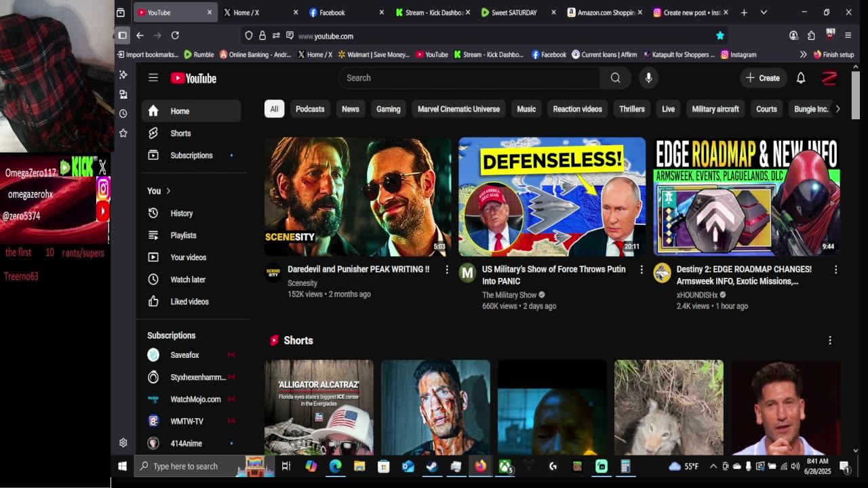
Task: Select the All filter chip
Action: click(274, 109)
